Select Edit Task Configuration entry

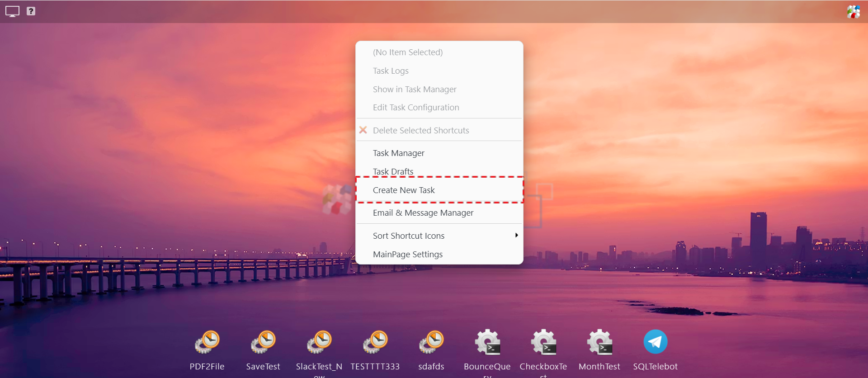439,108
